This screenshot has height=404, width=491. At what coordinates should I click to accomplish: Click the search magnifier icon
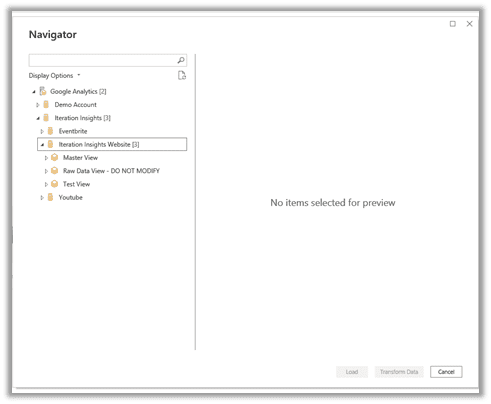tap(181, 60)
